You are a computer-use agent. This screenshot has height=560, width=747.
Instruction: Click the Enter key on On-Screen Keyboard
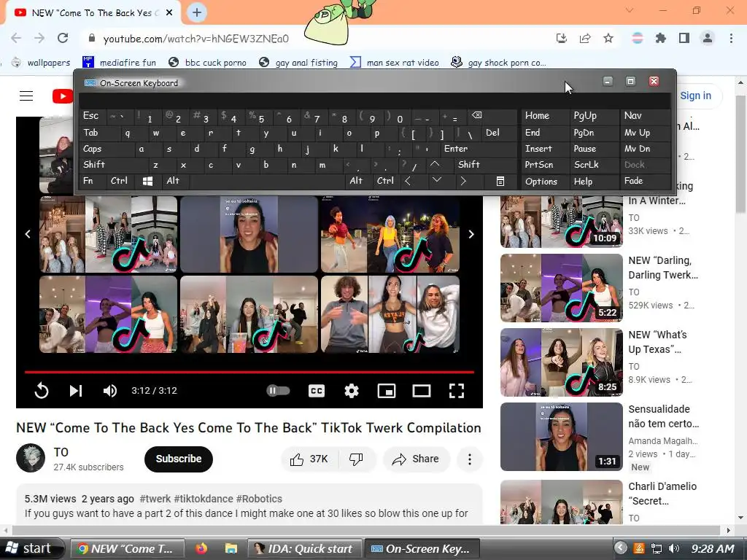coord(479,149)
